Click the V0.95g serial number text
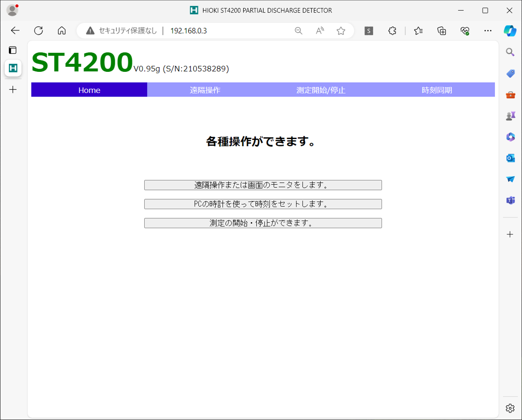522x420 pixels. click(181, 69)
